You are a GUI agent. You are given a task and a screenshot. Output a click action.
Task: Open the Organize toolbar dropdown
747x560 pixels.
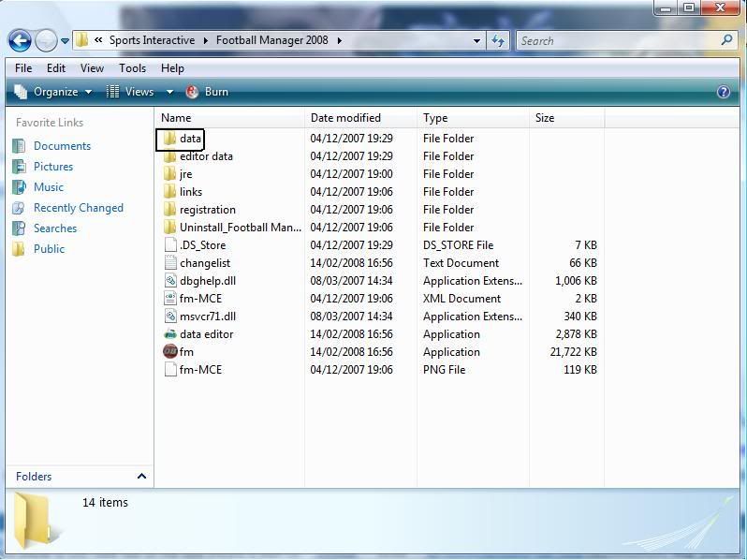(62, 92)
